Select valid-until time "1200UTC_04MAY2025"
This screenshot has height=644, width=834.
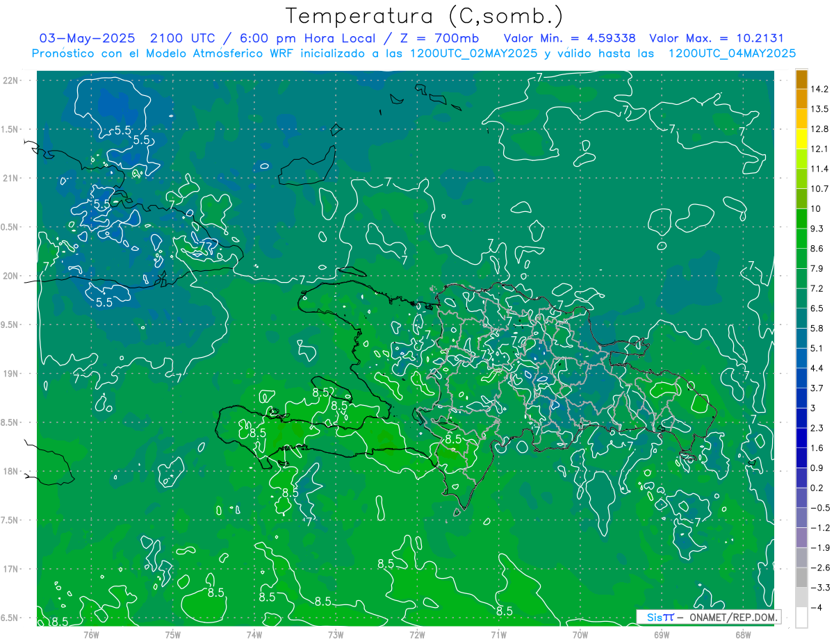tap(732, 53)
